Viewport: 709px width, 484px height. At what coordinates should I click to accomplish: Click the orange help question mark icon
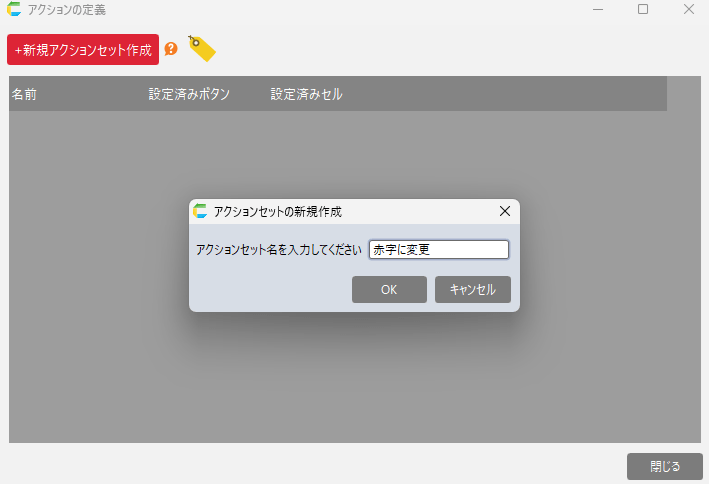click(x=171, y=49)
